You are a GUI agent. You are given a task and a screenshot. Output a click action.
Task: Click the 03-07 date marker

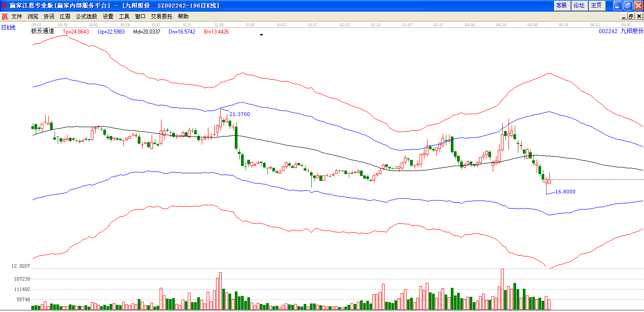click(407, 25)
